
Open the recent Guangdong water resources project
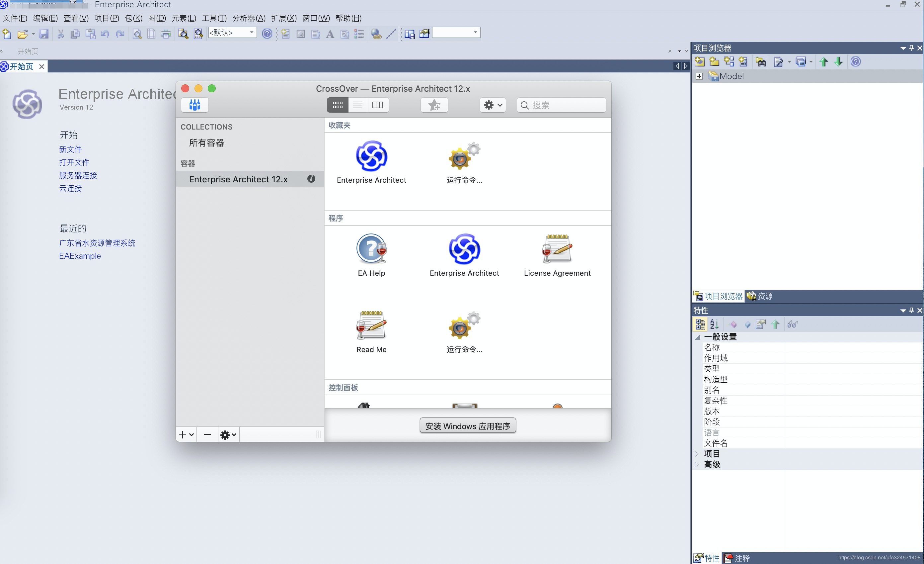[x=97, y=243]
